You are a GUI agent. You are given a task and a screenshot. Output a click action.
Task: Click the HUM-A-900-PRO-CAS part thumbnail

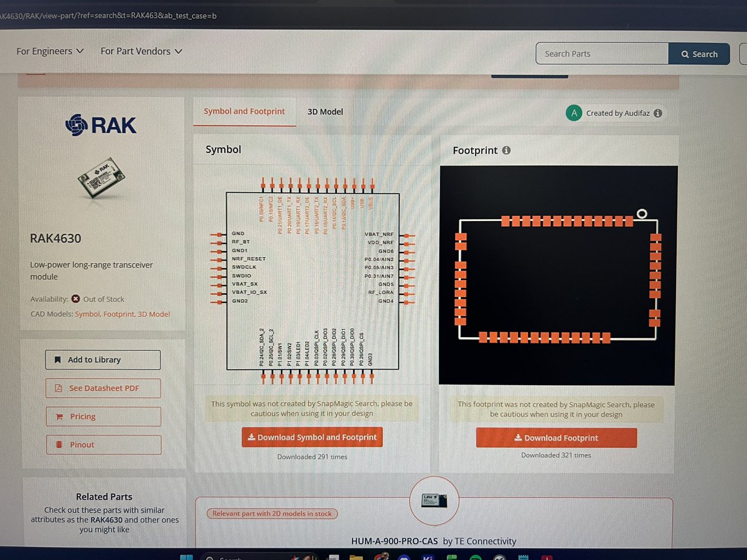(435, 500)
